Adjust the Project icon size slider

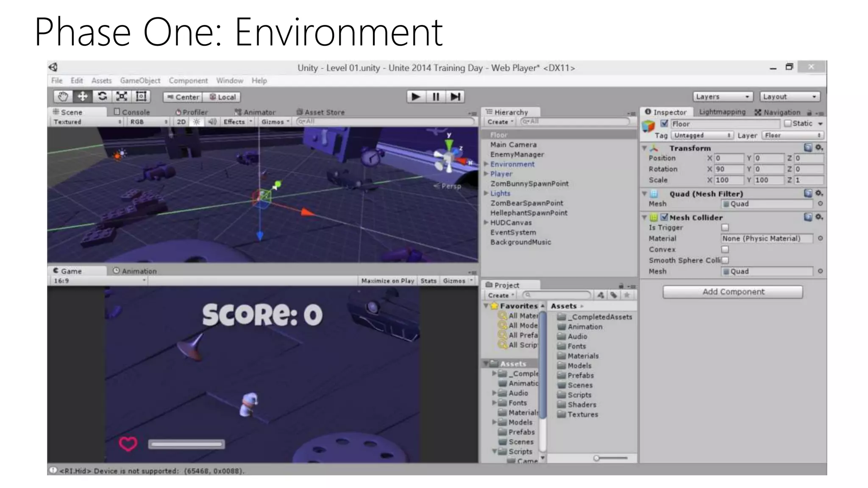tap(597, 458)
